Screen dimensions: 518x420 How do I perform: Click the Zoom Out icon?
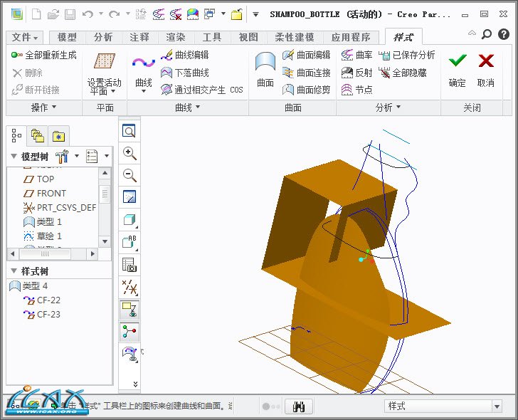point(129,175)
